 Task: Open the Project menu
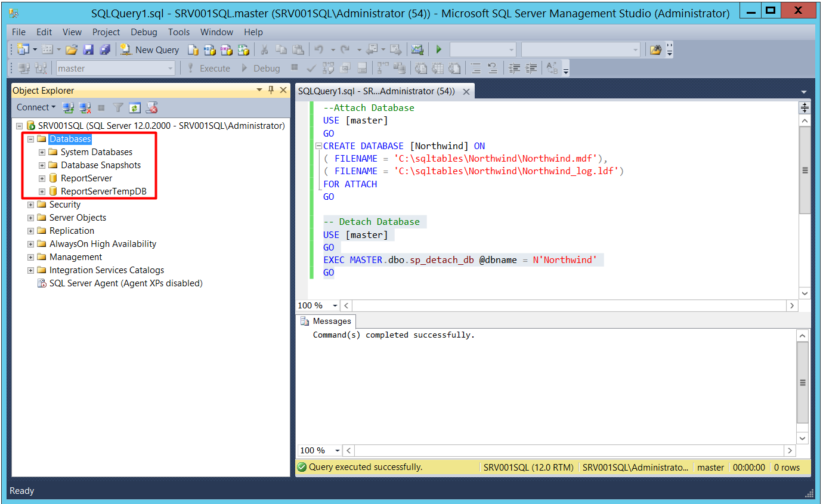[106, 32]
